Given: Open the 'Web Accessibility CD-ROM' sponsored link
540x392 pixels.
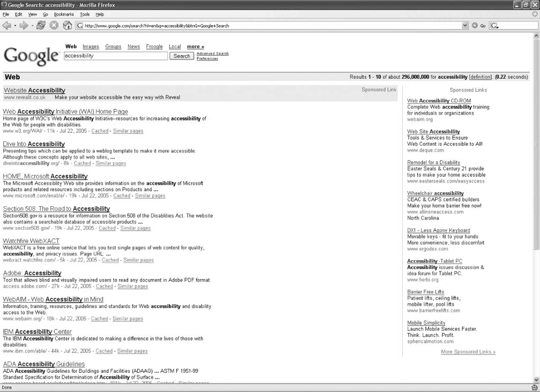Looking at the screenshot, I should coord(439,101).
